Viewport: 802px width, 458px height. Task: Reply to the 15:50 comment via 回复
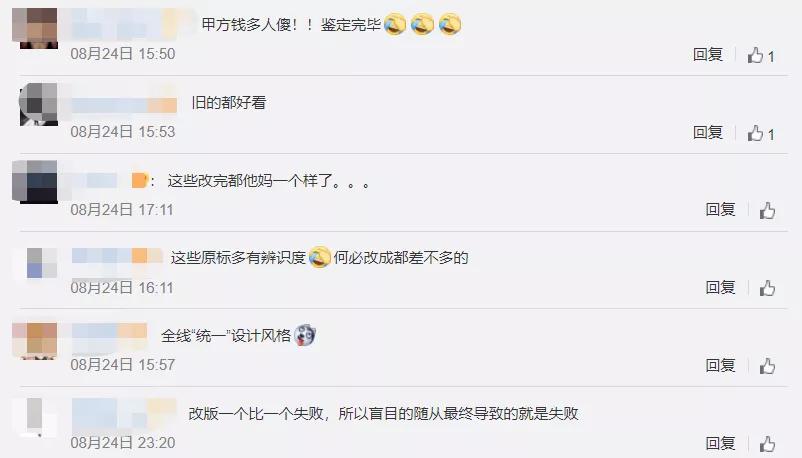708,55
